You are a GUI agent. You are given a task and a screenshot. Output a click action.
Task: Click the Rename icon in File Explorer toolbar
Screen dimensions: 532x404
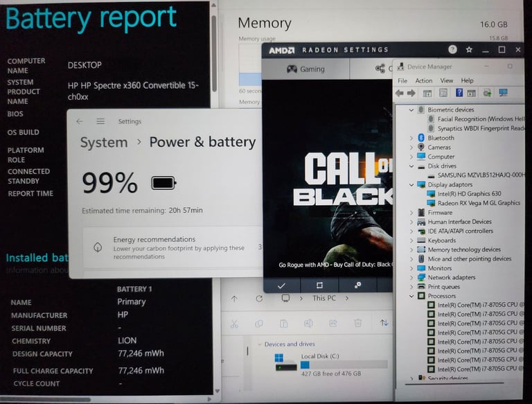point(308,323)
